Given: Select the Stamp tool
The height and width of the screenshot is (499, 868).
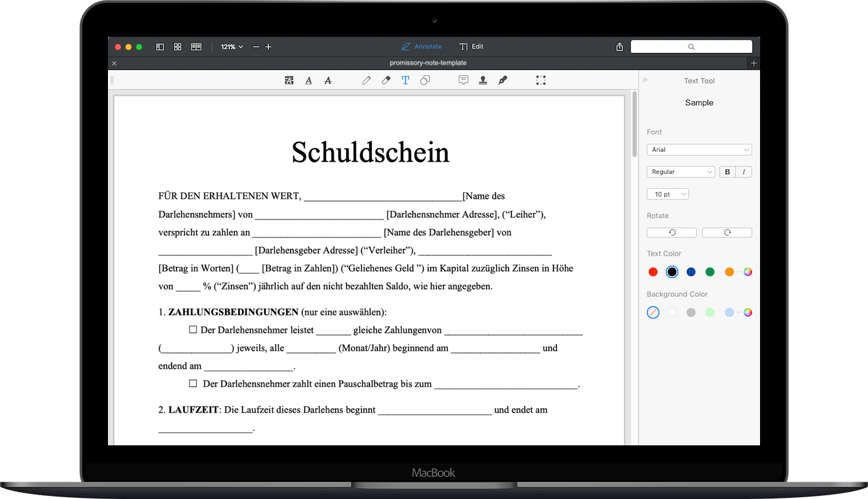Looking at the screenshot, I should (483, 80).
